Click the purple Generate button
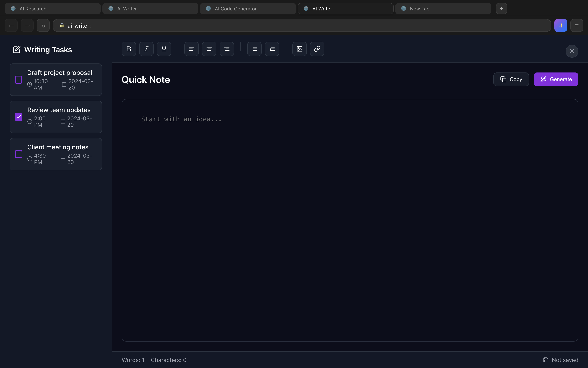This screenshot has width=588, height=368. [x=556, y=79]
